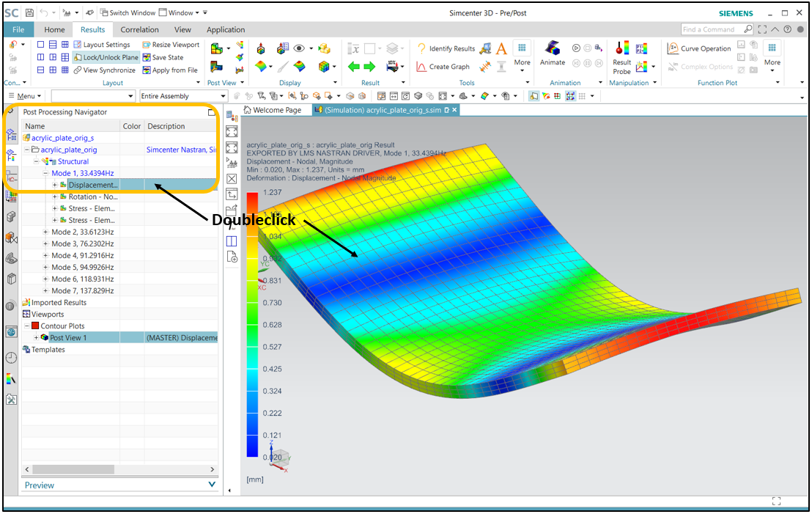The width and height of the screenshot is (812, 514).
Task: Toggle the eye visibility icon in Display
Action: point(299,48)
